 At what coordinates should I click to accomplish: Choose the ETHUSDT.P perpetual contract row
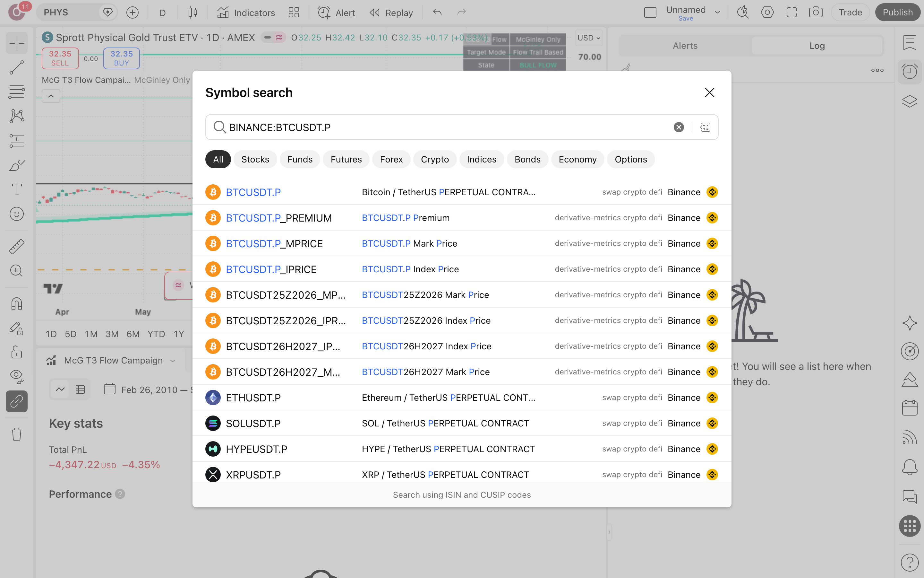coord(462,398)
